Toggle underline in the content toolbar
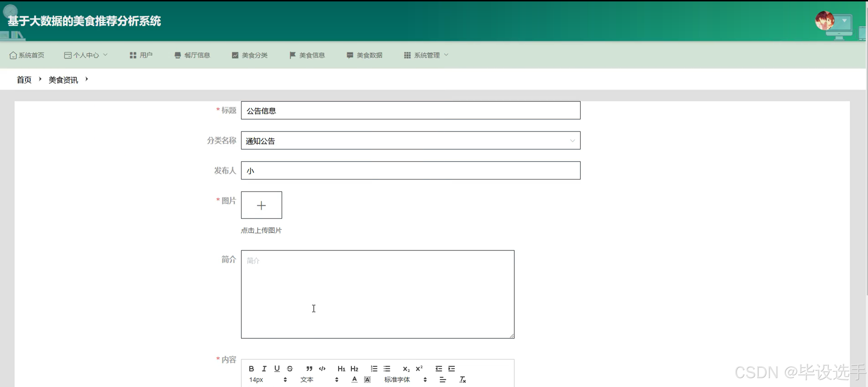This screenshot has width=868, height=387. point(277,369)
